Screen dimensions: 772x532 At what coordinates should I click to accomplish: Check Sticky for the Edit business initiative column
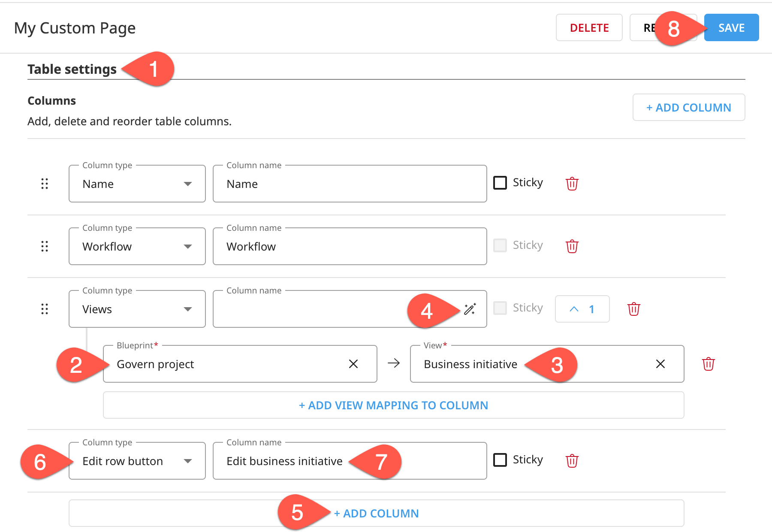pos(500,459)
